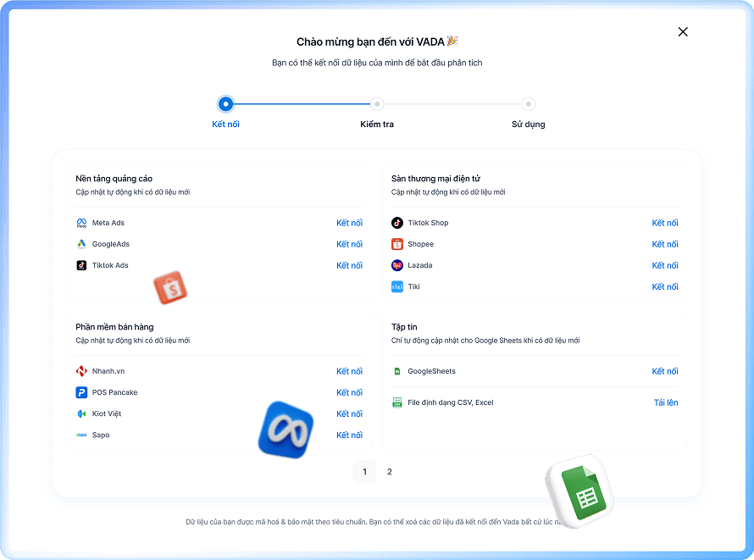The height and width of the screenshot is (560, 754).
Task: Connect Tiktok Ads via Kết nối link
Action: click(x=349, y=265)
